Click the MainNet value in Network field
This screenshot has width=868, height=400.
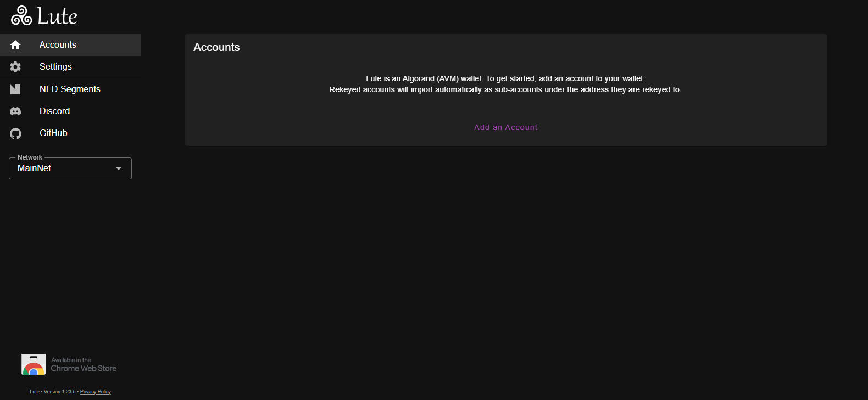pos(34,168)
